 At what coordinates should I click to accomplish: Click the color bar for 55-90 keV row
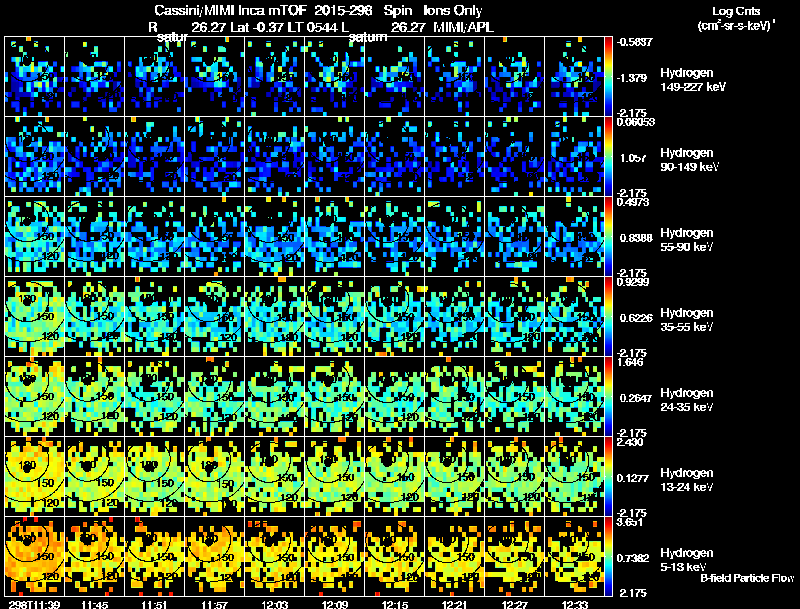[608, 236]
